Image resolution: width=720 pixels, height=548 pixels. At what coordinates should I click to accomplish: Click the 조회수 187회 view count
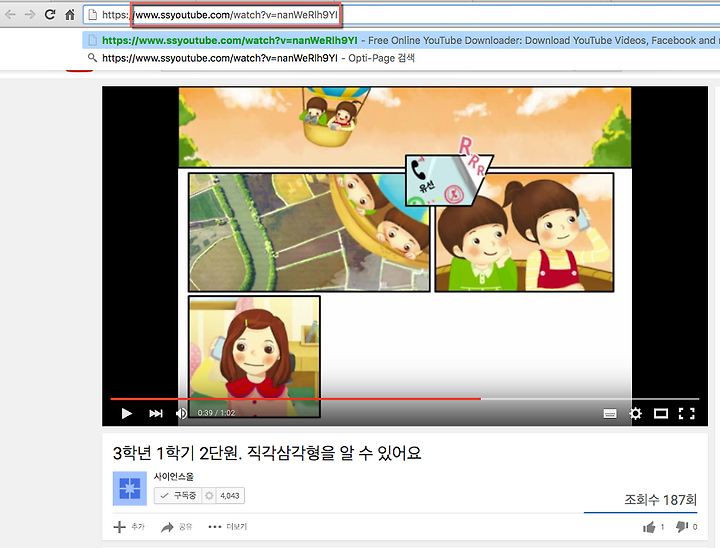click(660, 500)
